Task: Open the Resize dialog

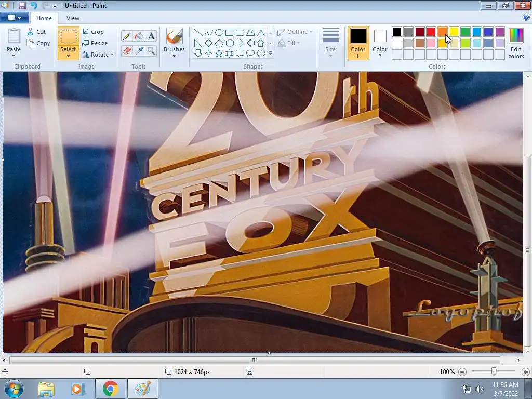Action: click(x=95, y=44)
